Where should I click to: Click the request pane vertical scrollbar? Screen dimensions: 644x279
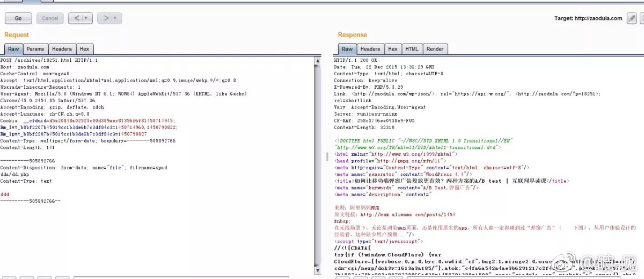(x=318, y=161)
